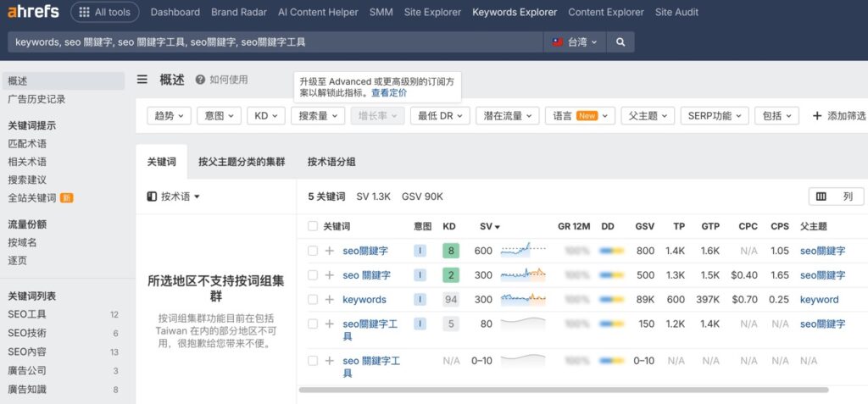This screenshot has height=404, width=868.
Task: Open parent topic link keyword
Action: point(820,300)
